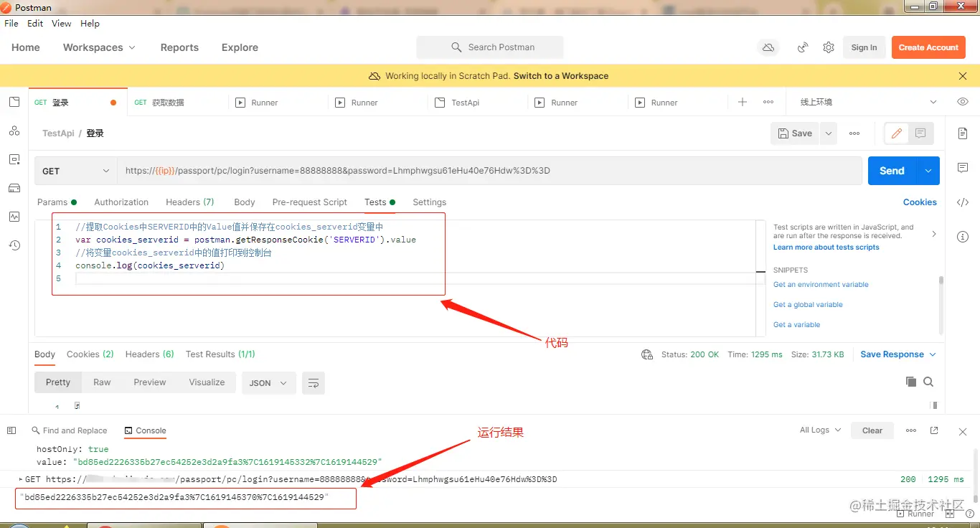Open the Params tab
This screenshot has height=528, width=980.
[x=56, y=202]
